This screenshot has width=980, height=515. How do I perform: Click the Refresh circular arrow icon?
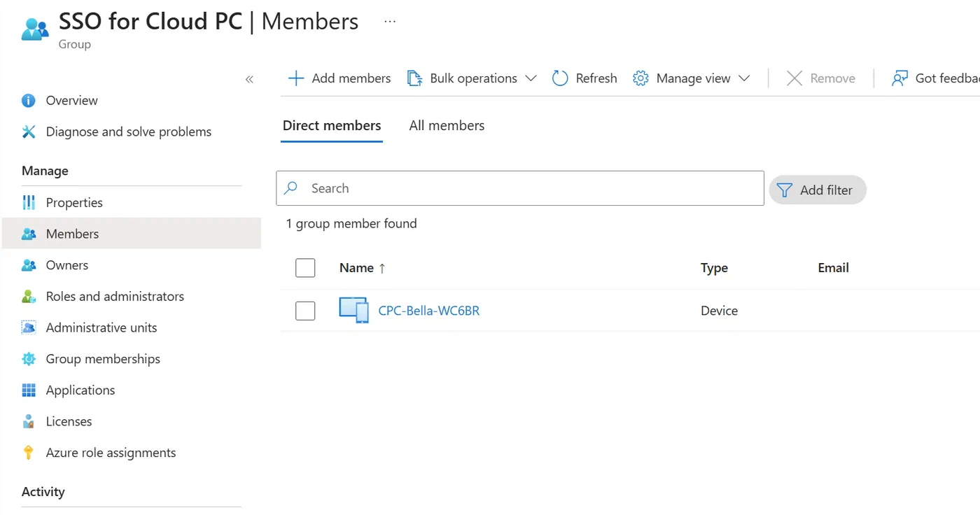click(x=560, y=78)
